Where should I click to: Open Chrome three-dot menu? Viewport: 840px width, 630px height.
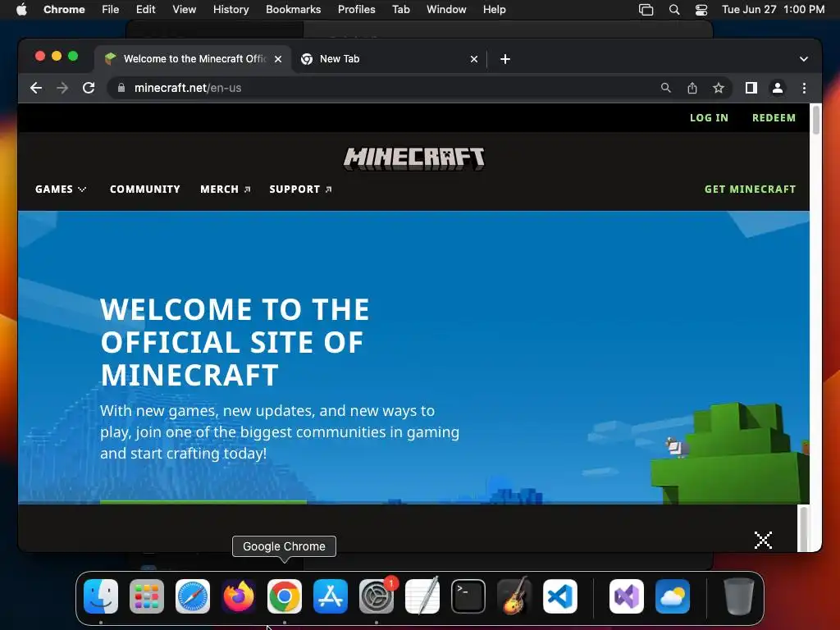(804, 88)
